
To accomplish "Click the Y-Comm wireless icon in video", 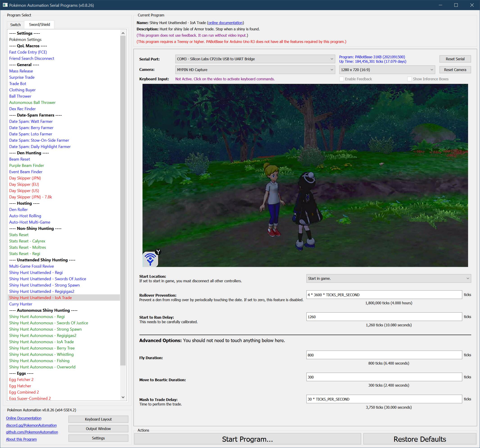I will point(150,259).
